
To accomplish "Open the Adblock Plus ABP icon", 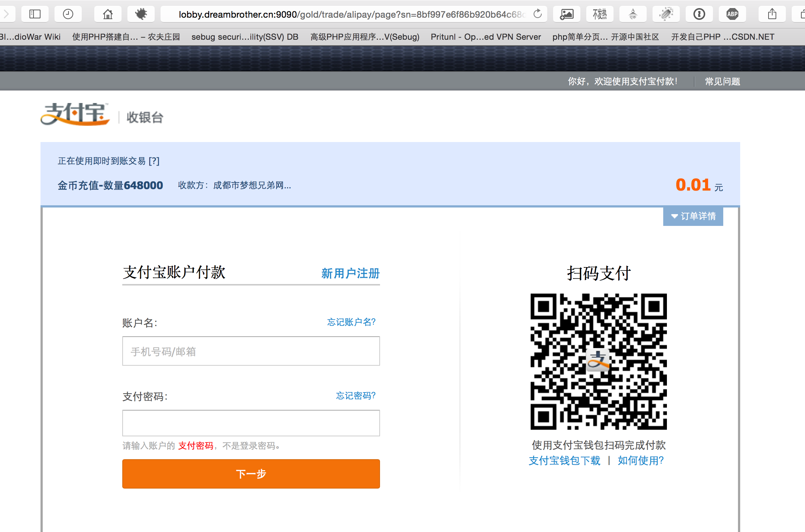I will (732, 14).
